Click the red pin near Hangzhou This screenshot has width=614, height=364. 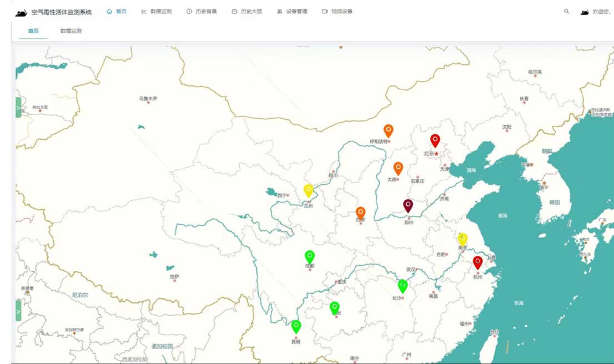pyautogui.click(x=477, y=262)
